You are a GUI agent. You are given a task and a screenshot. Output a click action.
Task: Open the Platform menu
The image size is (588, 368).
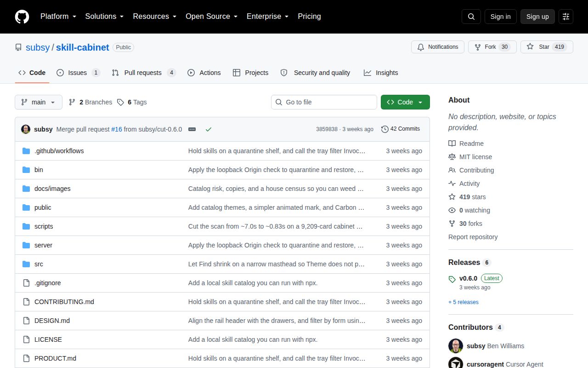point(58,17)
